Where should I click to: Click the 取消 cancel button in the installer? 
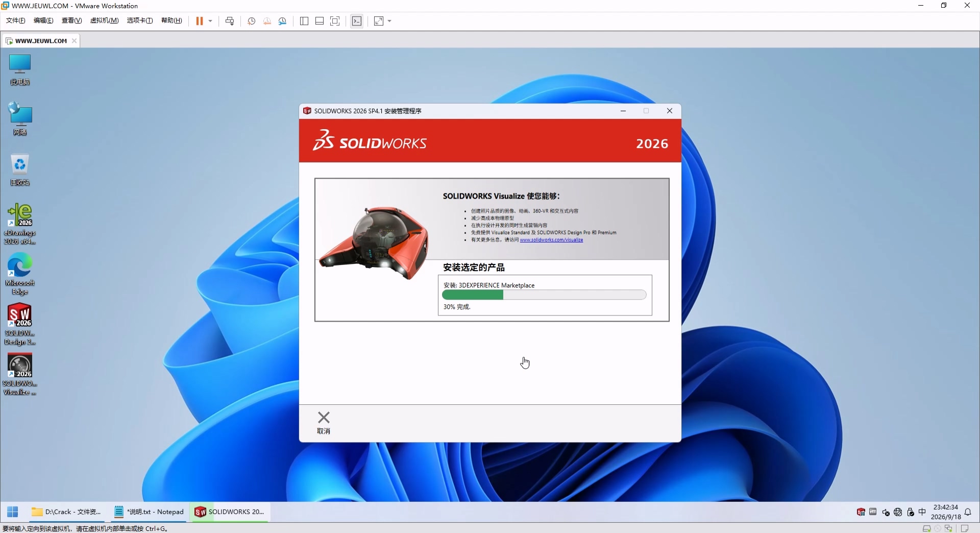tap(324, 423)
